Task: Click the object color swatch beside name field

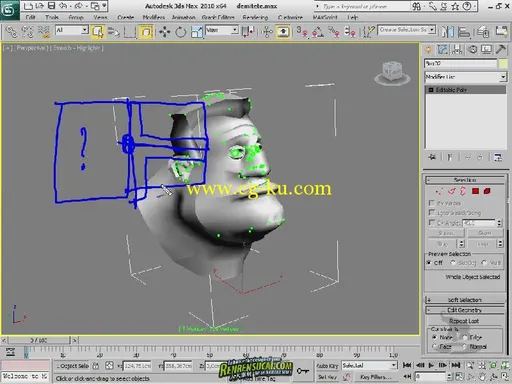Action: [x=503, y=63]
